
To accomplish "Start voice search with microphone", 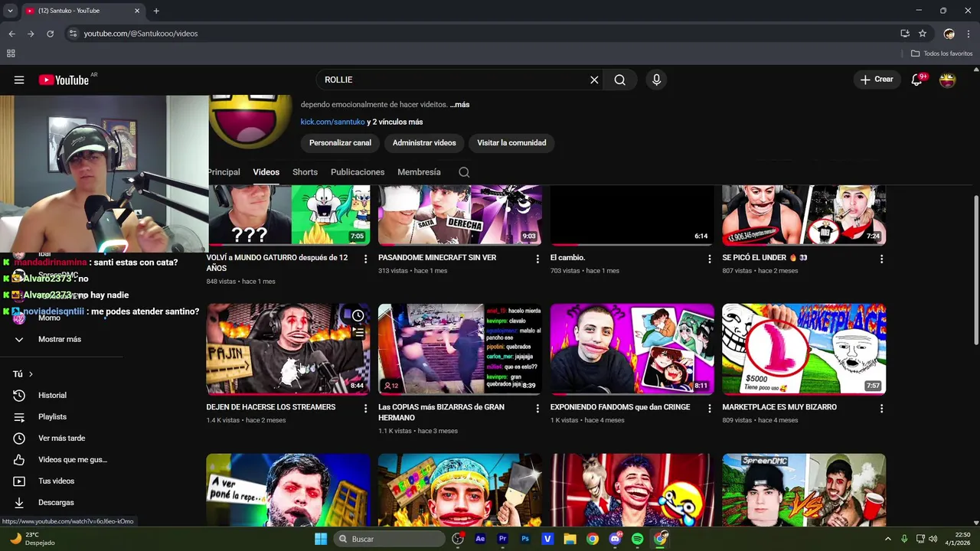I will [656, 80].
